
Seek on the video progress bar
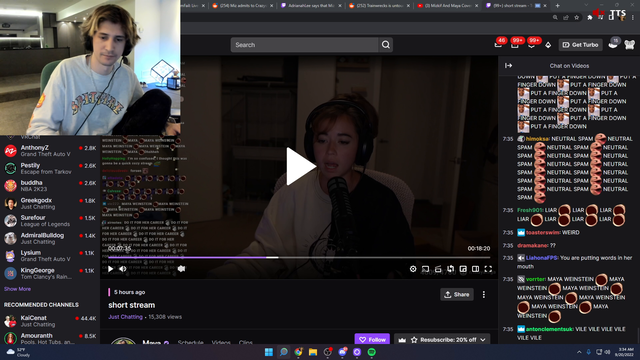pos(299,258)
